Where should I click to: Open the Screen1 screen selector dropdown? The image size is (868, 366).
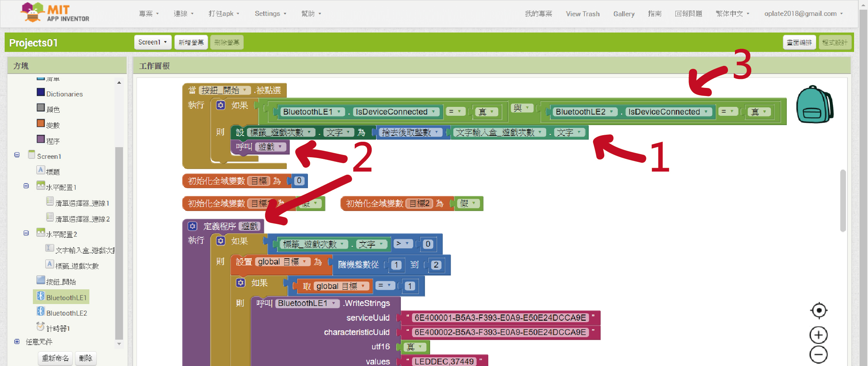tap(152, 42)
